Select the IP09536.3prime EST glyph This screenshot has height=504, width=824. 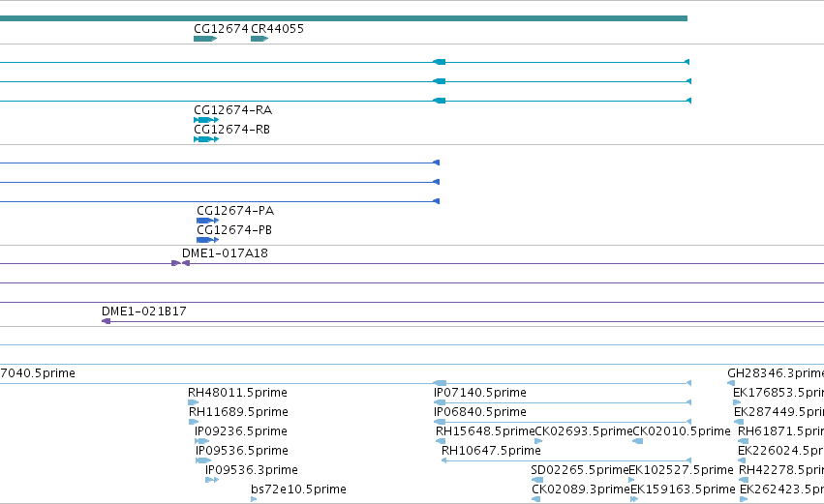[212, 480]
